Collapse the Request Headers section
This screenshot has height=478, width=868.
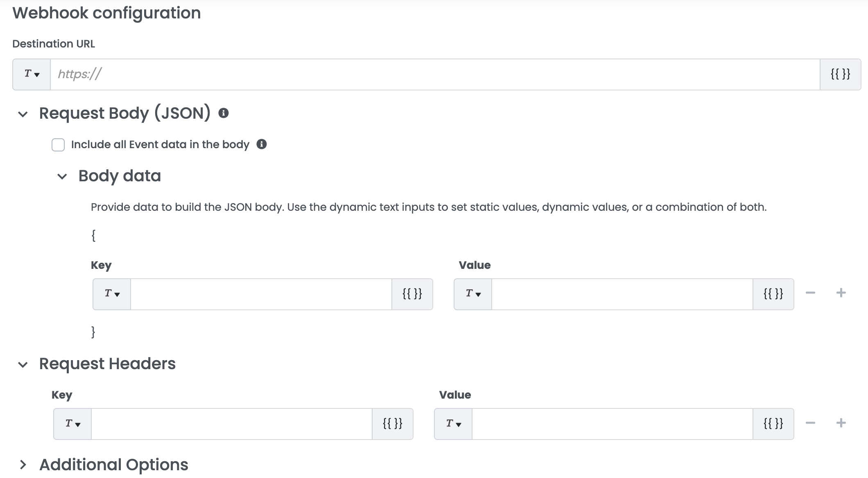click(23, 365)
